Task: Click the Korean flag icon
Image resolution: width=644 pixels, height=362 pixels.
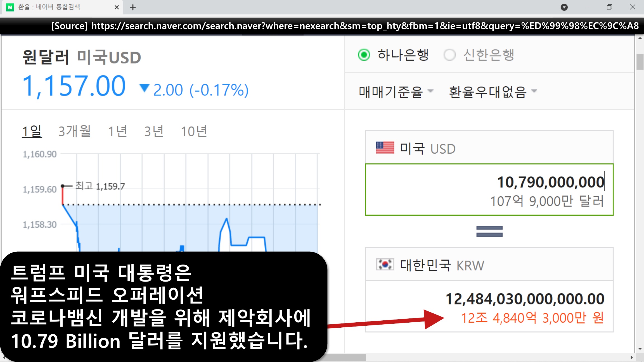Action: coord(385,264)
